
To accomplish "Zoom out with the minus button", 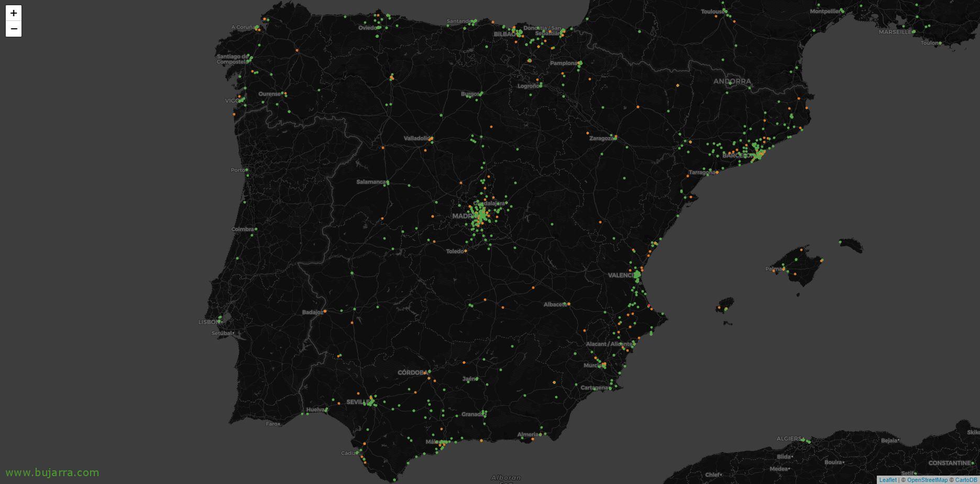I will 14,29.
